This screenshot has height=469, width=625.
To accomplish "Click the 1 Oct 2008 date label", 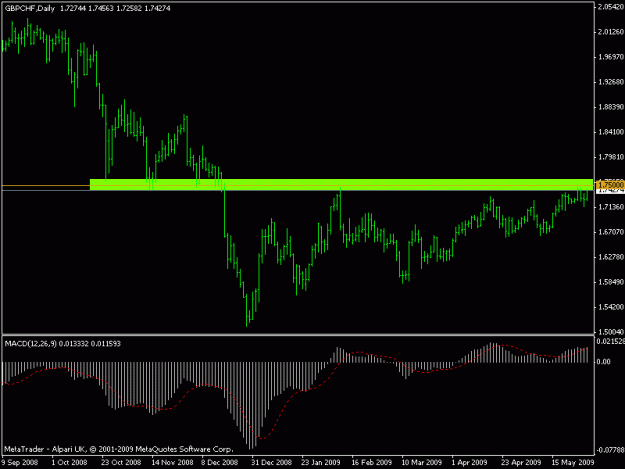I will pyautogui.click(x=69, y=462).
